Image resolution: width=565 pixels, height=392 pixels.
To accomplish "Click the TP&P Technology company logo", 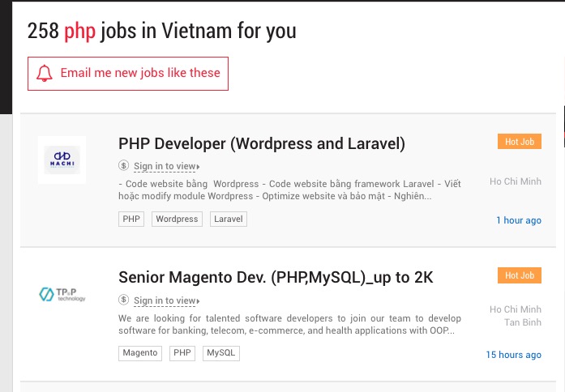I will [62, 294].
